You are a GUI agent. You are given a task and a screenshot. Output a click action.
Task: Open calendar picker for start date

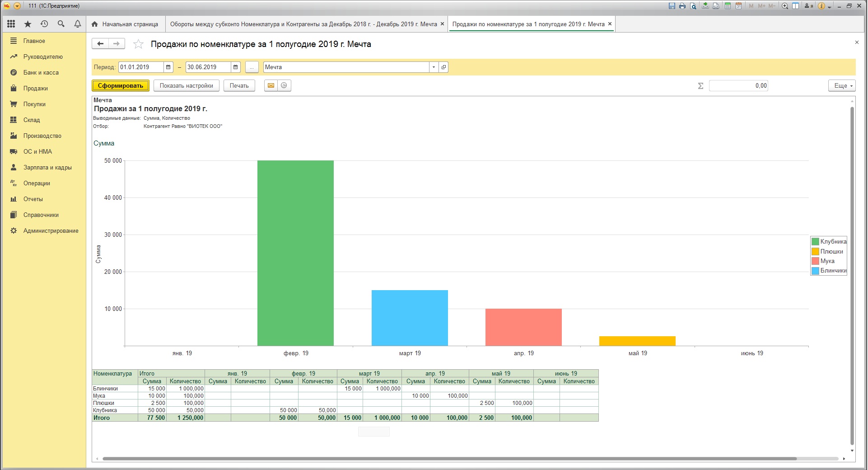click(x=168, y=67)
